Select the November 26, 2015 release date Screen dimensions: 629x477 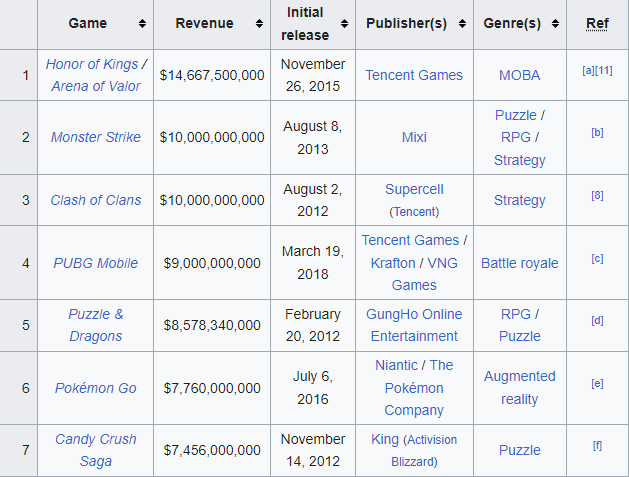[313, 75]
